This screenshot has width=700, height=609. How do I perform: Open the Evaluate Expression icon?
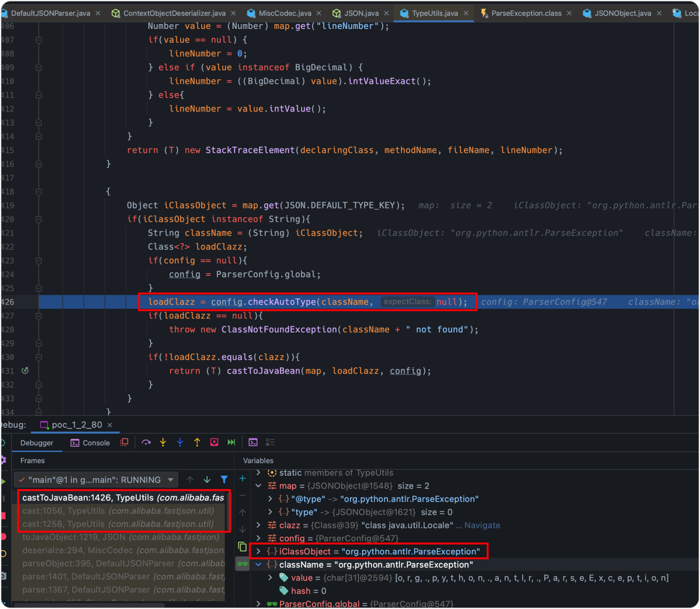[x=253, y=442]
